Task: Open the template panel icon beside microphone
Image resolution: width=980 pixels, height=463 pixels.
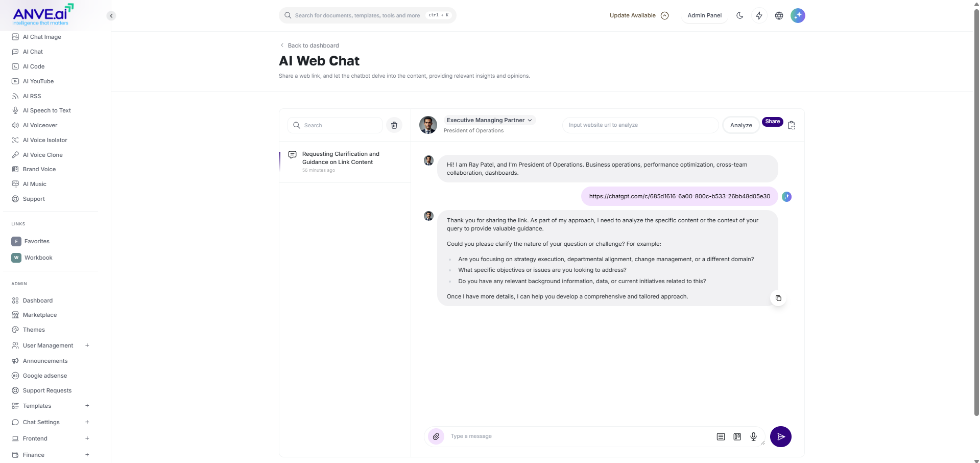Action: tap(737, 436)
